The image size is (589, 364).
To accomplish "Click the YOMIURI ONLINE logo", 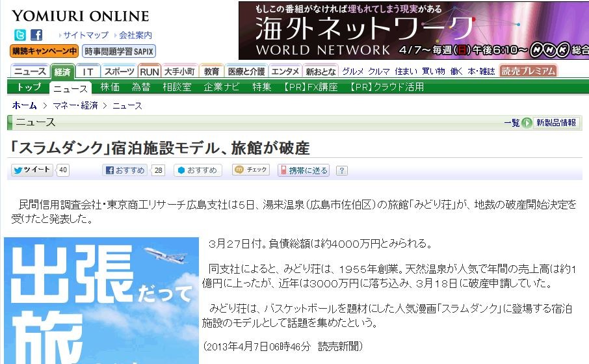I will (81, 16).
